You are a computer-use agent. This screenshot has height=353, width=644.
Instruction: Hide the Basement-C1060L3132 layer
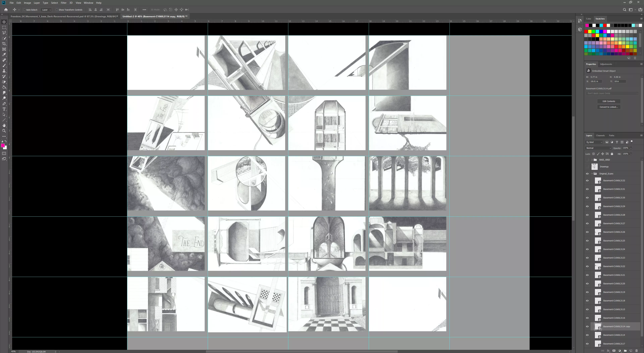587,181
